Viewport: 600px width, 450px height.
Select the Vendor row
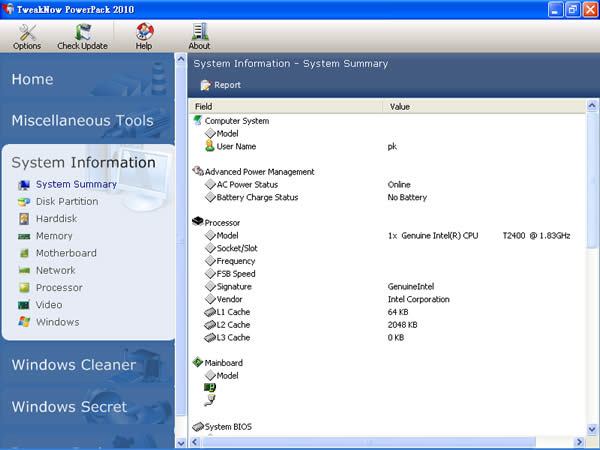click(x=387, y=299)
